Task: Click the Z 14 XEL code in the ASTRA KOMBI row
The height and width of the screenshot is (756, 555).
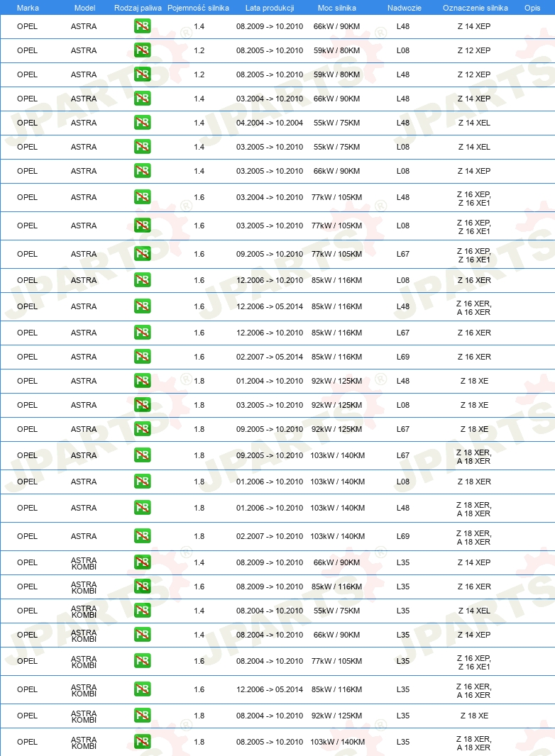Action: (474, 611)
